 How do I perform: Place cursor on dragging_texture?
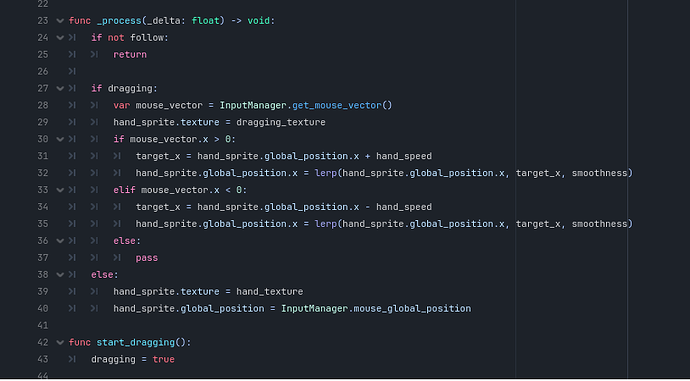pos(281,122)
